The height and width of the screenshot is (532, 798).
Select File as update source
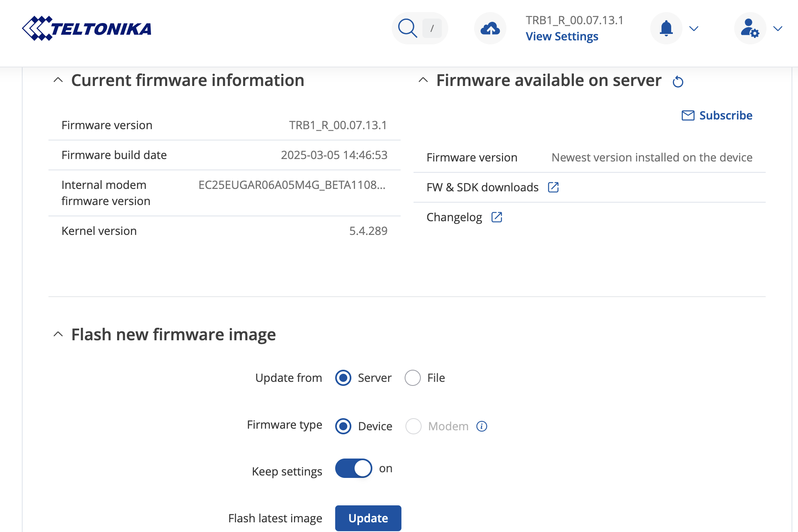pos(413,378)
